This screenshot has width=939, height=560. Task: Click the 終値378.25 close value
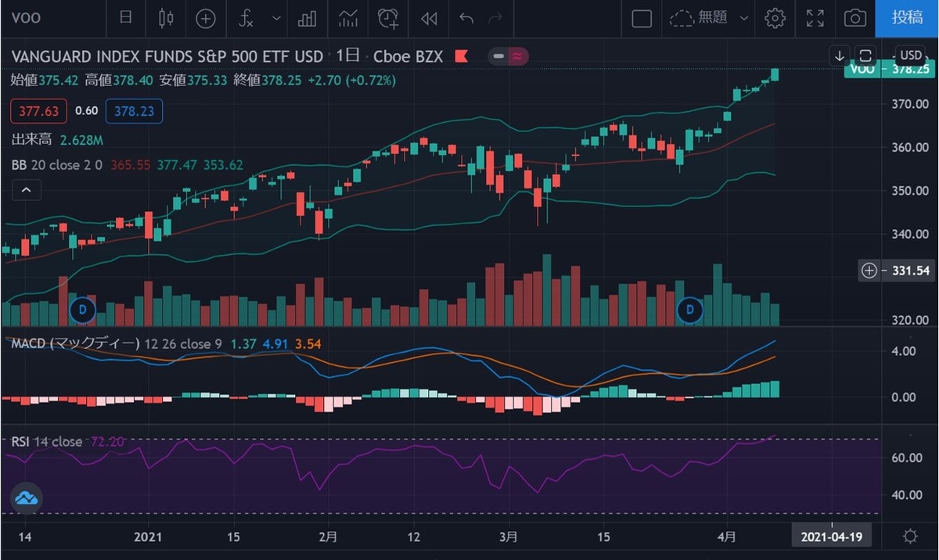click(x=268, y=80)
